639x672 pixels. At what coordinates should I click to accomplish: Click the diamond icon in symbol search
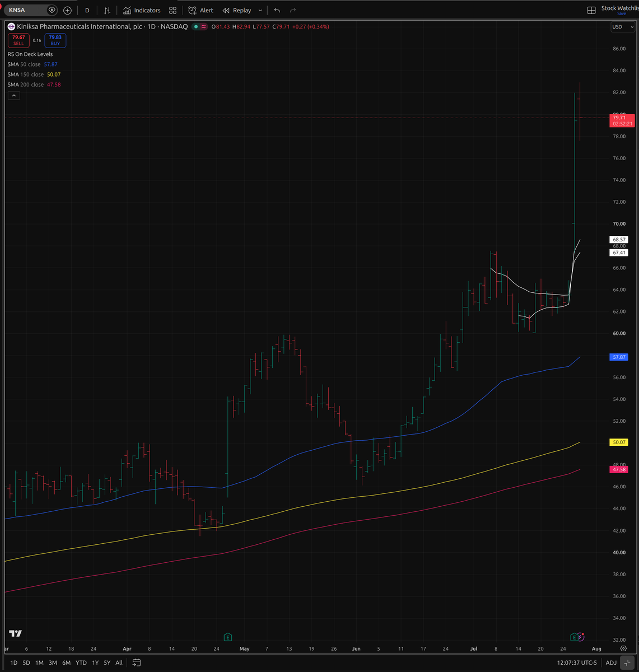tap(52, 10)
